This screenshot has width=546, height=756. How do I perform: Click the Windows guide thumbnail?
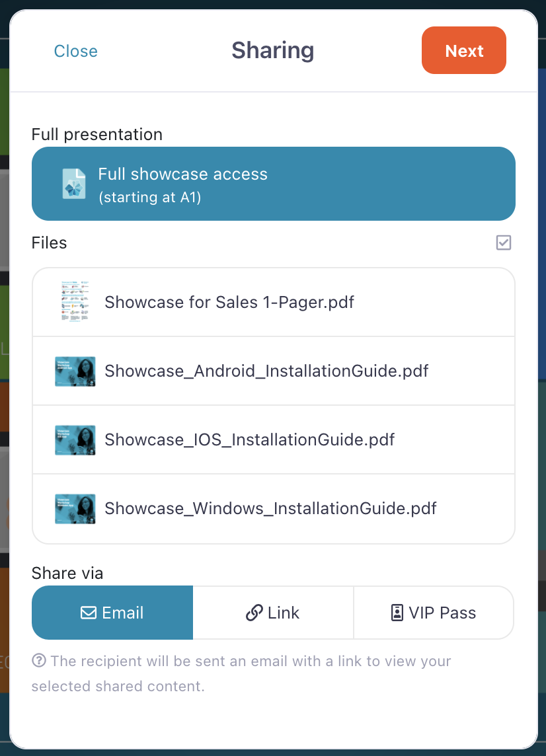click(x=75, y=509)
